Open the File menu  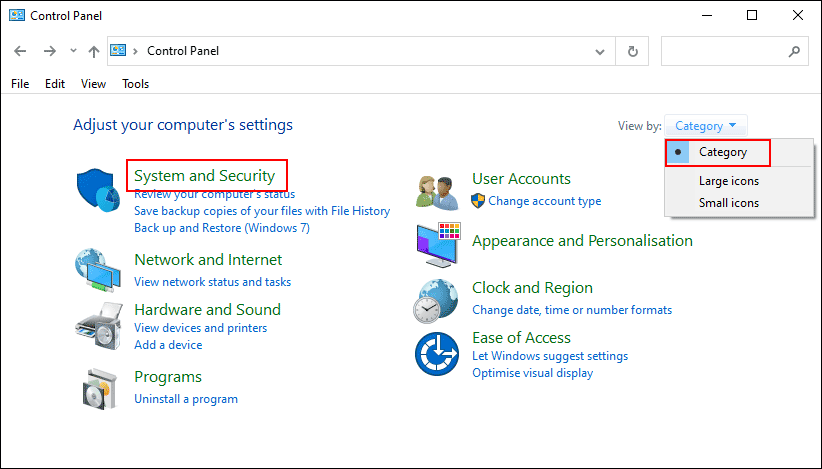20,84
